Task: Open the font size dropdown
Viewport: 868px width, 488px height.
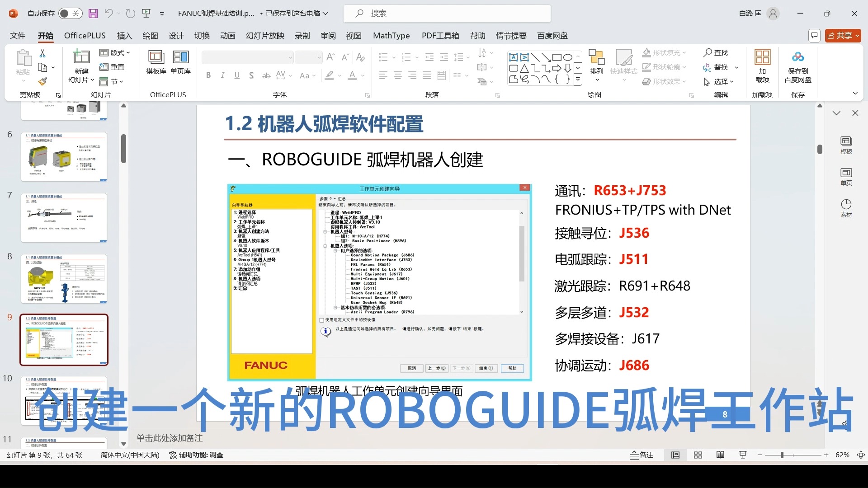Action: pyautogui.click(x=319, y=57)
